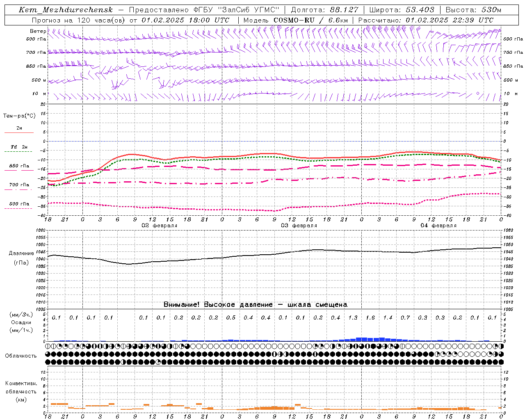Click the Ветер wind panel label
525x420 pixels.
pos(38,31)
